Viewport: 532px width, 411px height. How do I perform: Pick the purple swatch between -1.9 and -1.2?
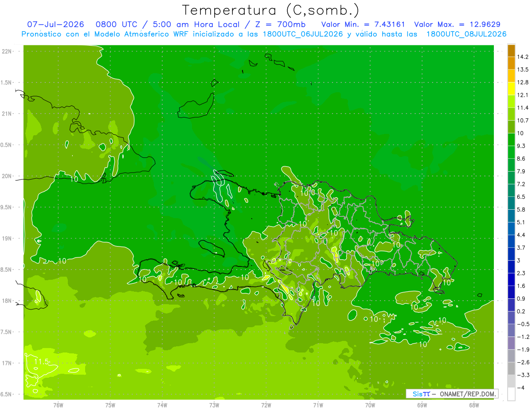(511, 343)
